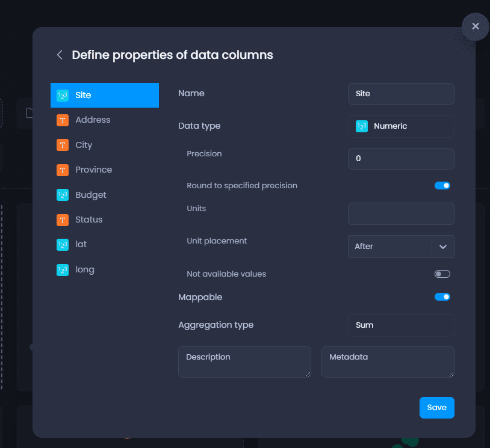Click the Numeric icon in Data type field
The image size is (490, 448).
[362, 126]
